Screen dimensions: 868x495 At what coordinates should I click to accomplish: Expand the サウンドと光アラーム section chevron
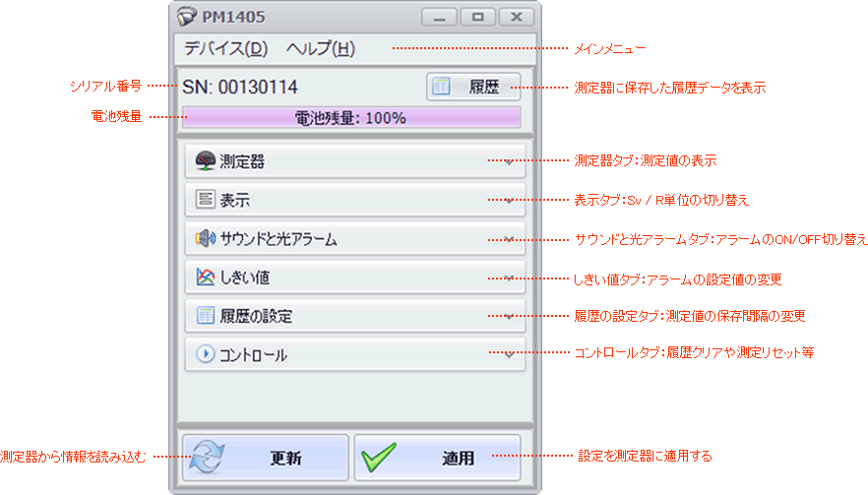click(509, 240)
